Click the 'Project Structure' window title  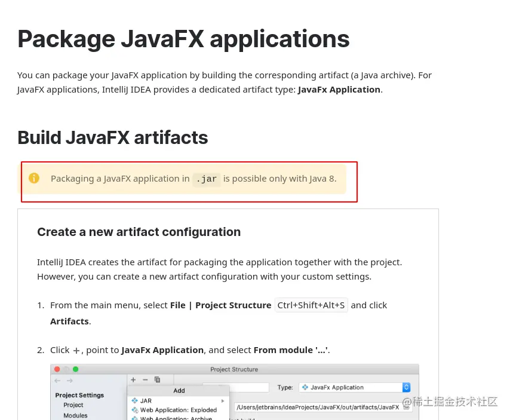click(x=234, y=369)
